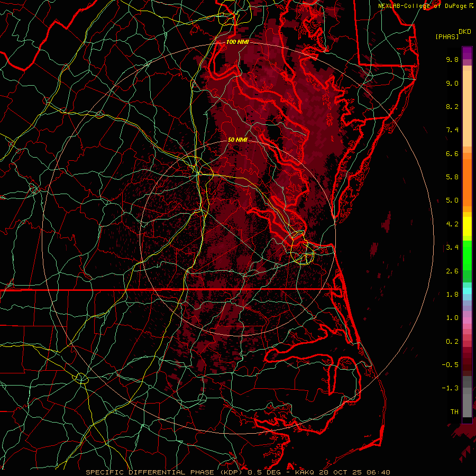The width and height of the screenshot is (476, 476).
Task: Pick the yellow band of the color scale
Action: point(467,226)
